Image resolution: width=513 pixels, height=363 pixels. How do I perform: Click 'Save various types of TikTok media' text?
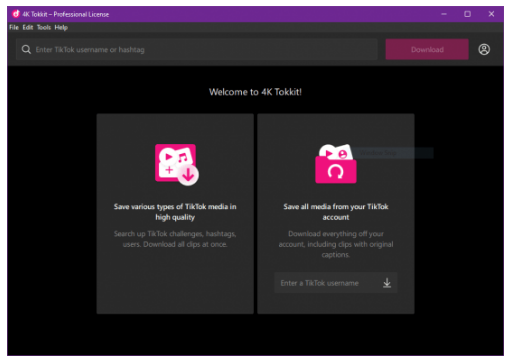pos(175,212)
